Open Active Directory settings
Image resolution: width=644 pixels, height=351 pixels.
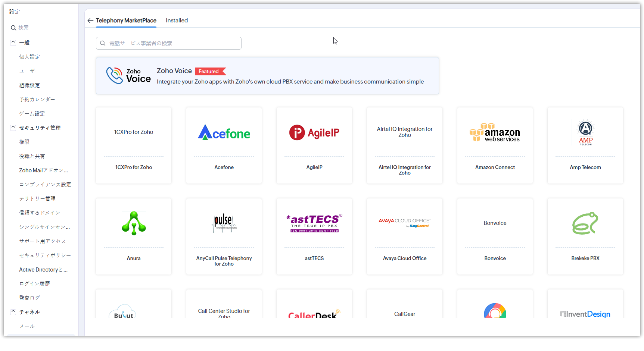(x=43, y=269)
